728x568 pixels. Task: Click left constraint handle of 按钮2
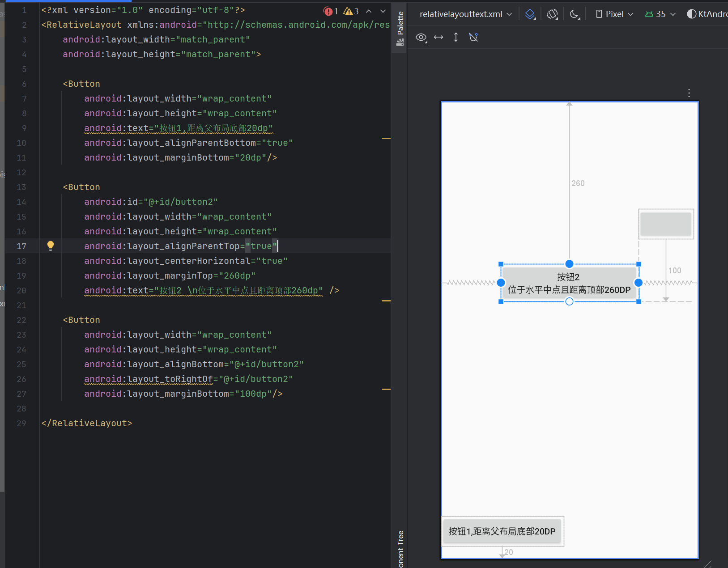[501, 283]
